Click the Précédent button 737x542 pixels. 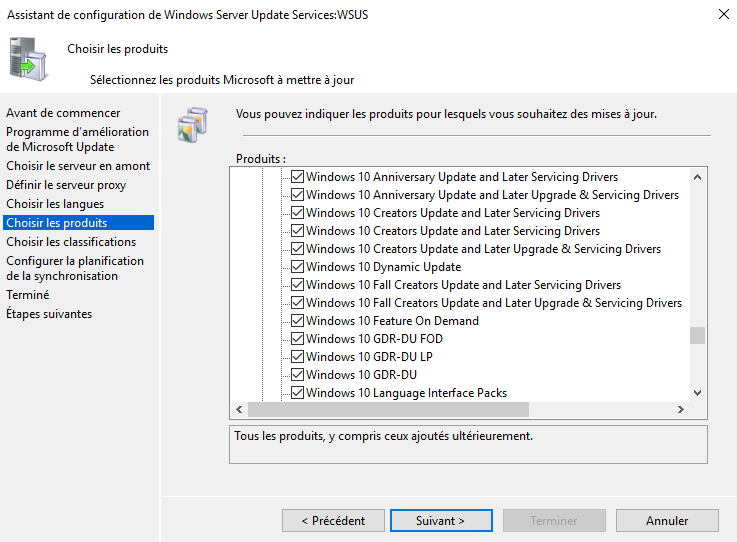click(333, 520)
